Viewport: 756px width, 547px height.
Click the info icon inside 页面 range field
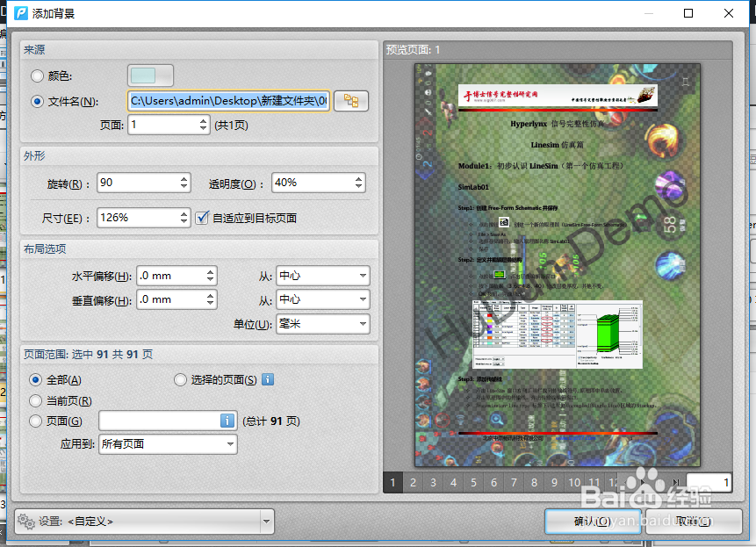(227, 421)
